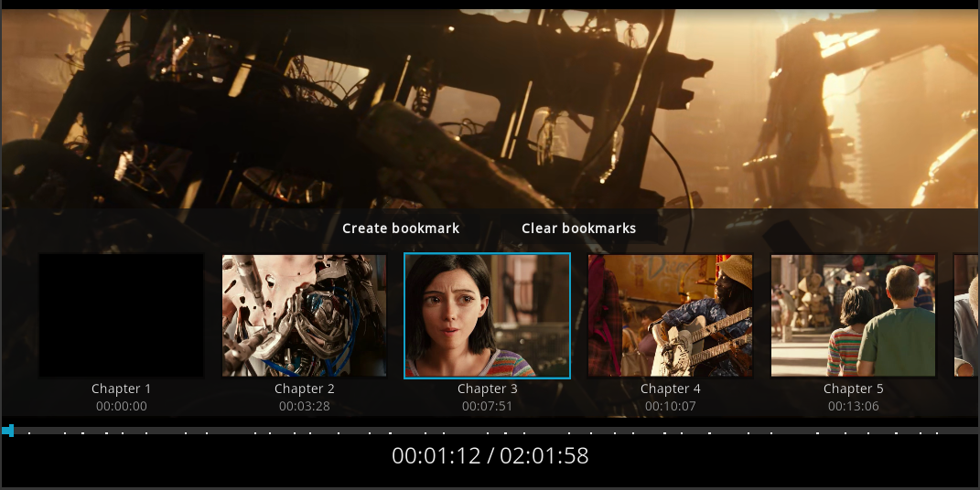The width and height of the screenshot is (980, 490).
Task: Open the Chapter 2 robot parts thumbnail
Action: (x=305, y=315)
